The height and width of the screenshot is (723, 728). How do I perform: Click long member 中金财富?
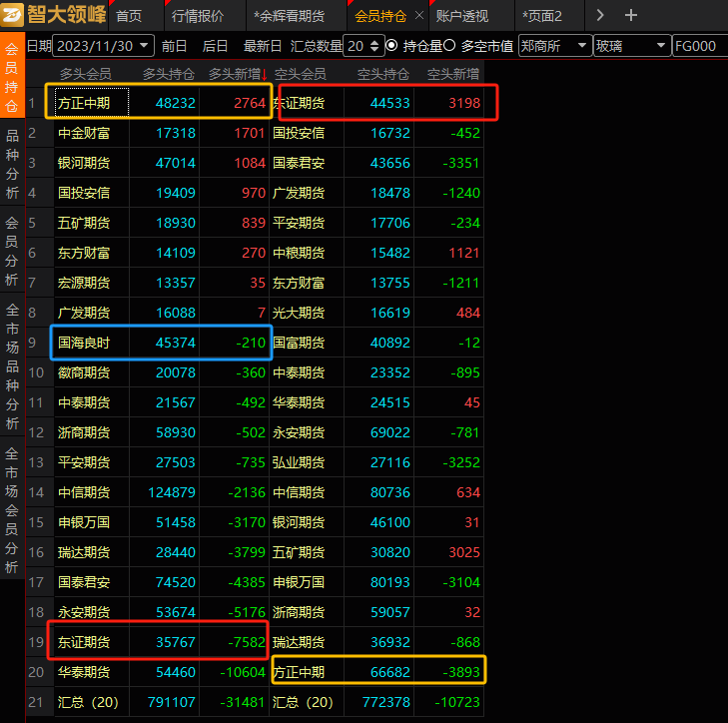pos(84,133)
